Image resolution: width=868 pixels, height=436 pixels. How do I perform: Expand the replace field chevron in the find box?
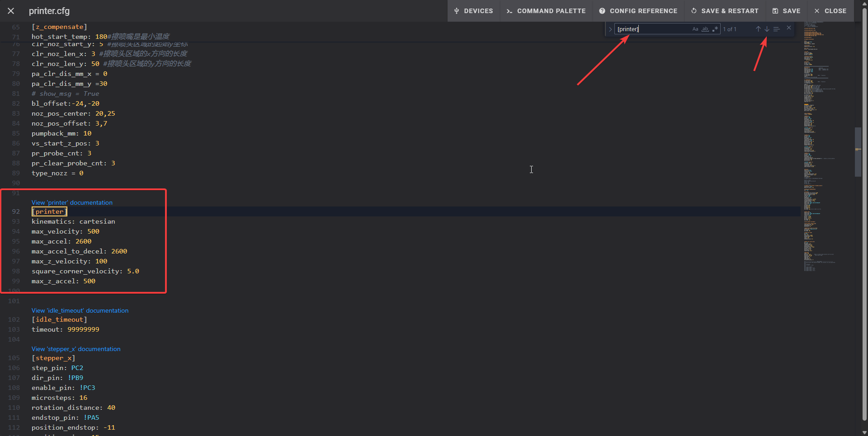tap(610, 29)
